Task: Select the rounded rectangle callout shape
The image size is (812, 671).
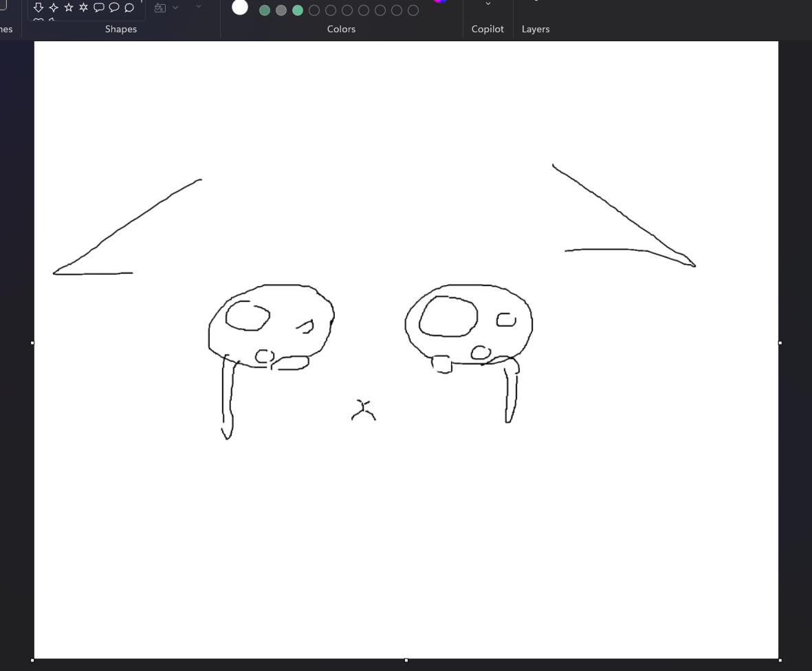Action: (99, 8)
